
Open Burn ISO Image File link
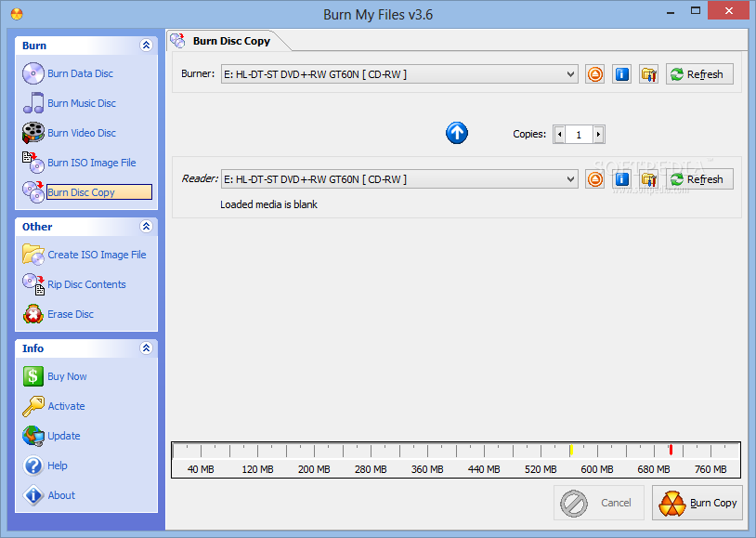coord(92,164)
